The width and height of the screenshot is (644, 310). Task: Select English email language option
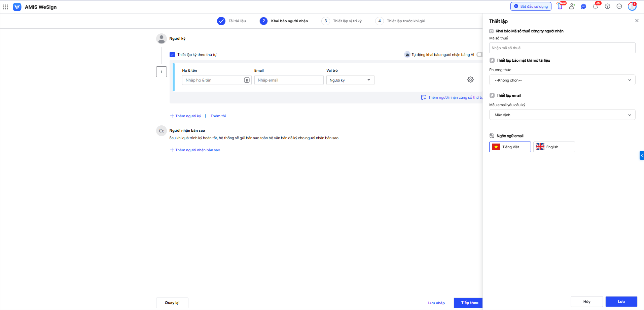[554, 147]
